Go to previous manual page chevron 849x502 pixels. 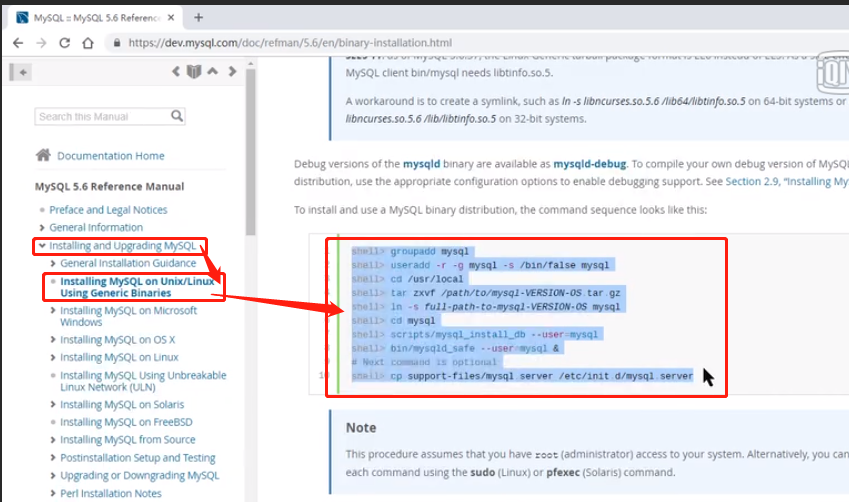pyautogui.click(x=176, y=71)
